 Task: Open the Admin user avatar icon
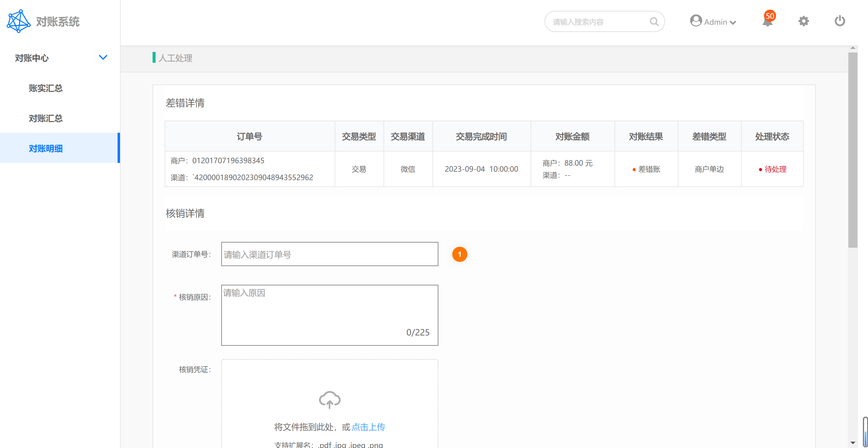[696, 21]
